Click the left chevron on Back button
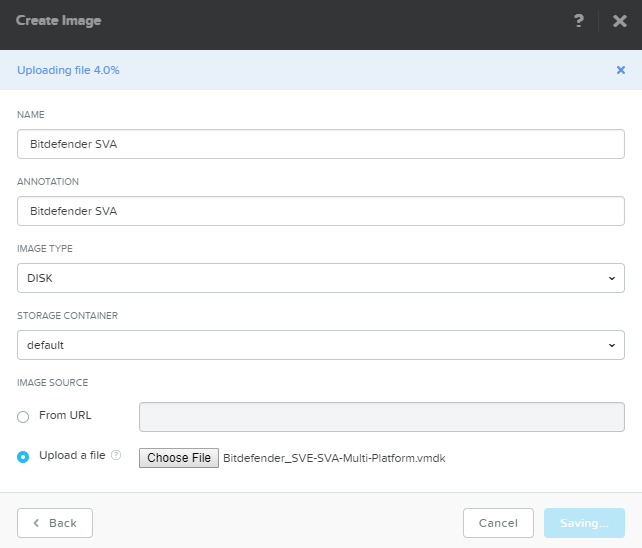The height and width of the screenshot is (548, 642). (37, 523)
